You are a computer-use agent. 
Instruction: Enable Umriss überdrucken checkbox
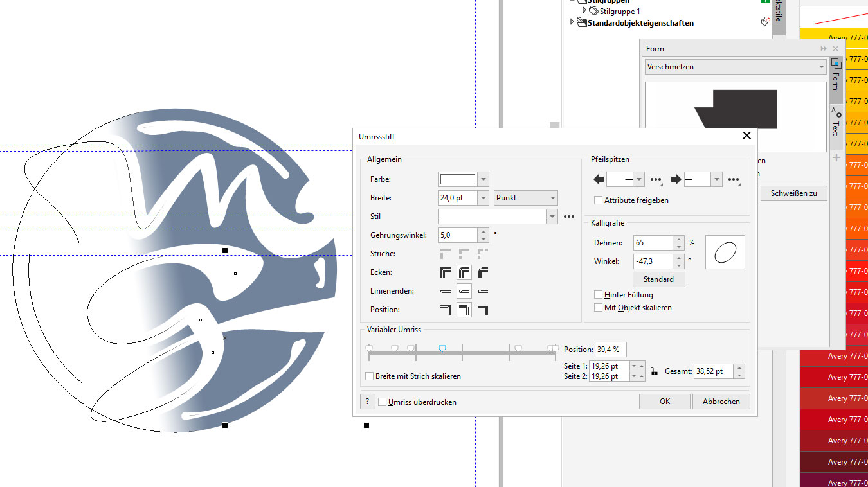point(382,402)
